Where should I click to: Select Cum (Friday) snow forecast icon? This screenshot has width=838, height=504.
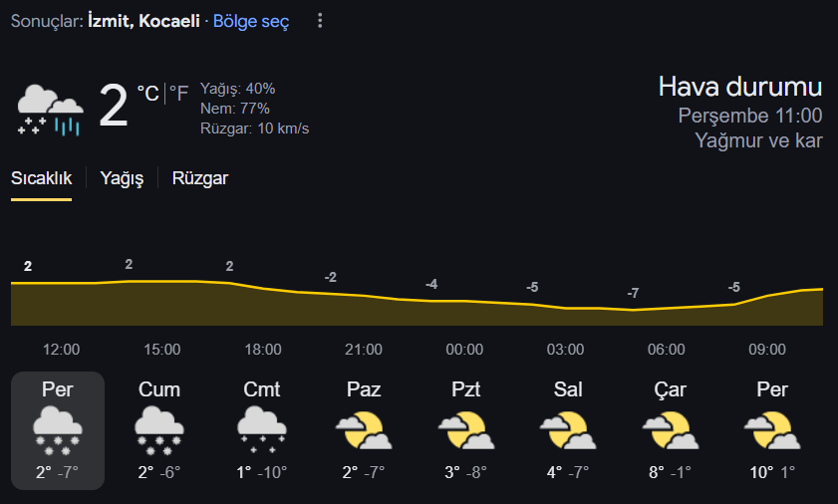point(159,430)
